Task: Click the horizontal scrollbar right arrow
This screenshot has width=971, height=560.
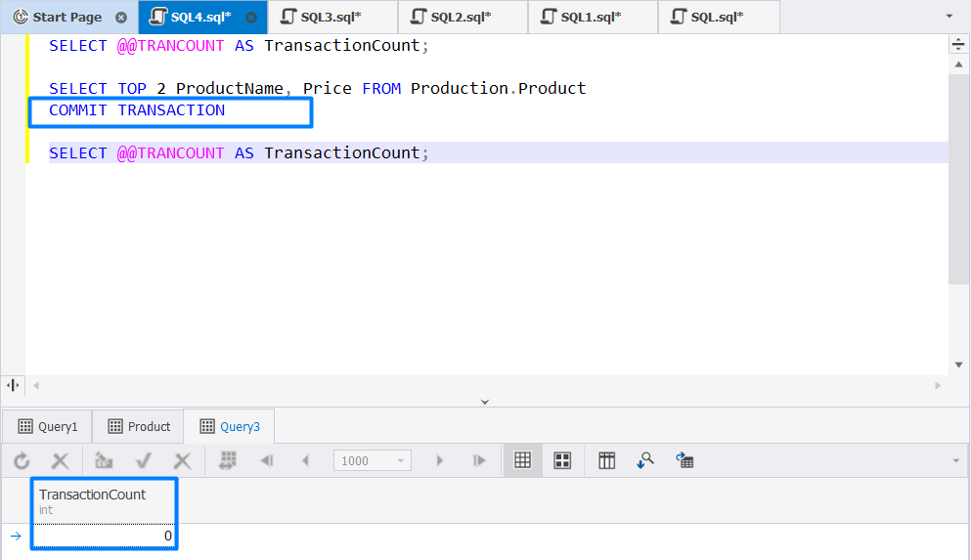Action: pyautogui.click(x=938, y=385)
